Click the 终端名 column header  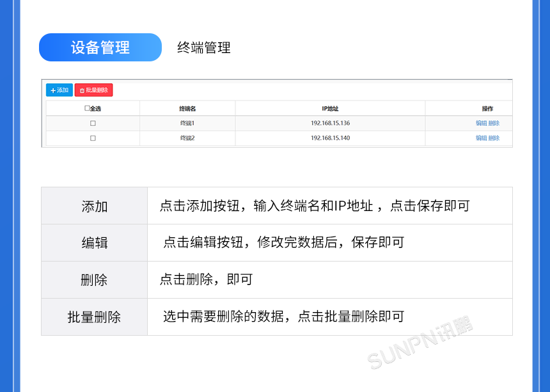(187, 109)
